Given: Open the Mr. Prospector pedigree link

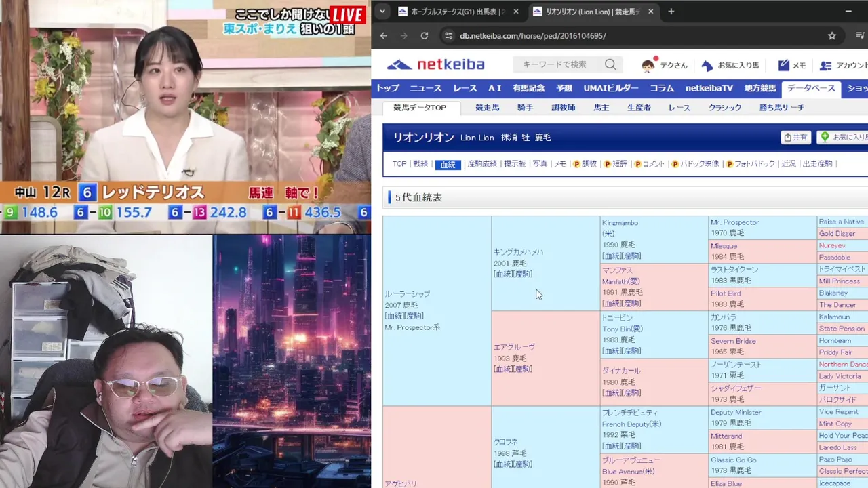Looking at the screenshot, I should coord(734,222).
